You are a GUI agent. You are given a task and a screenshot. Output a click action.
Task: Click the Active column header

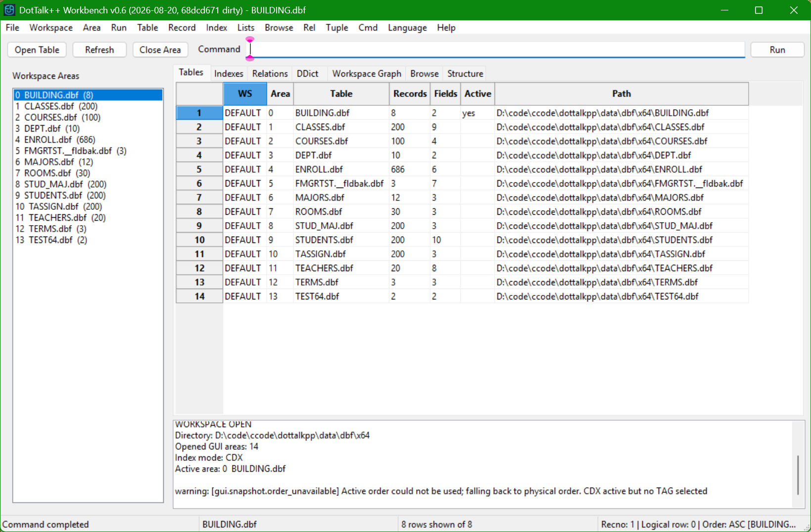click(477, 94)
